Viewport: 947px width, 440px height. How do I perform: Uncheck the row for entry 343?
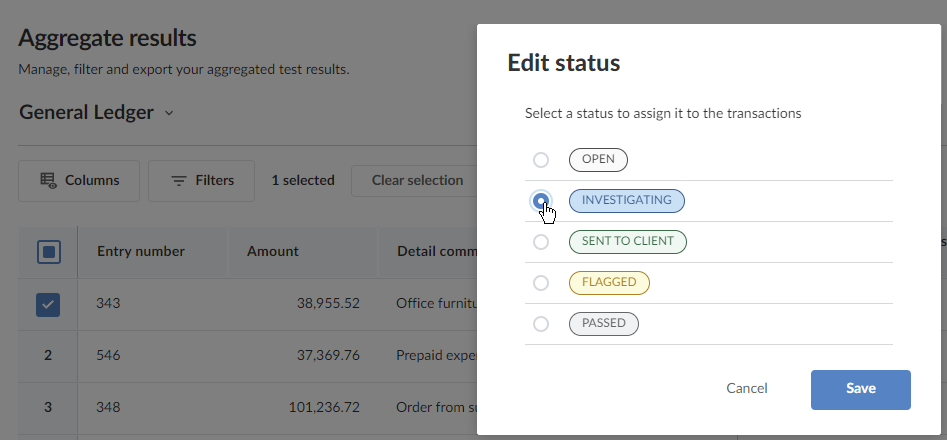coord(48,304)
